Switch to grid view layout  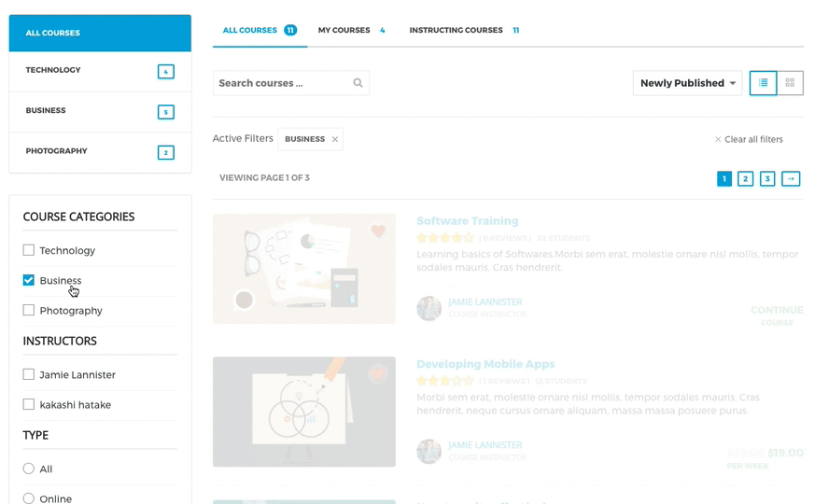click(x=790, y=83)
